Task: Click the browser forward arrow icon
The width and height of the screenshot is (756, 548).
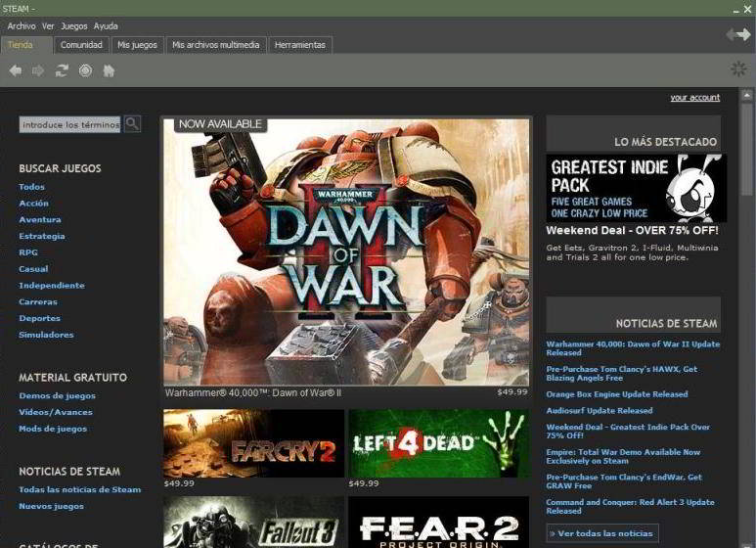Action: point(38,70)
